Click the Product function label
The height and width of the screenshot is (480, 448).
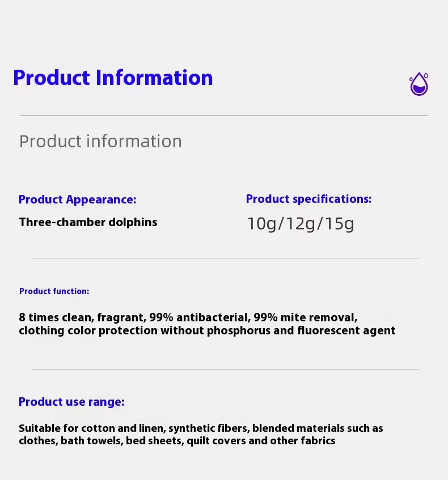[54, 291]
